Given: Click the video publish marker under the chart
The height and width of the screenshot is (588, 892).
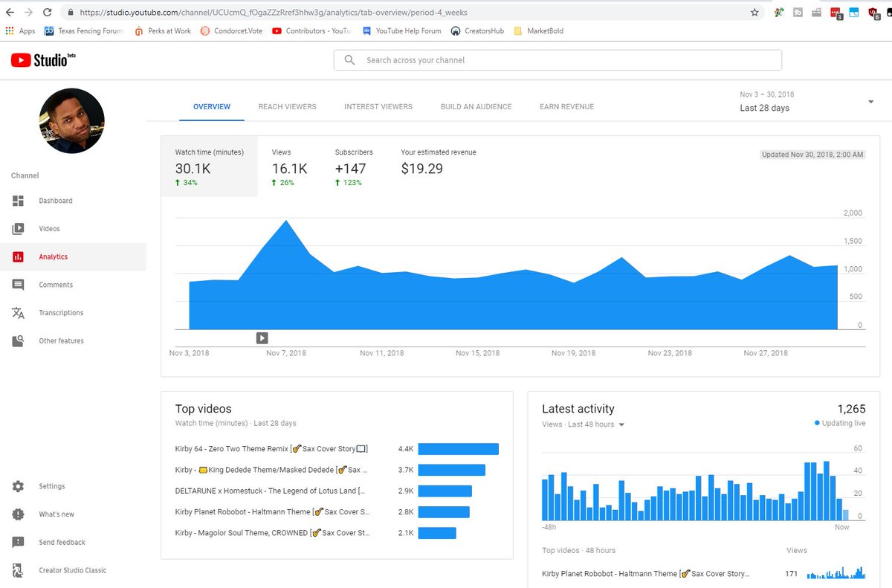Looking at the screenshot, I should pyautogui.click(x=262, y=338).
